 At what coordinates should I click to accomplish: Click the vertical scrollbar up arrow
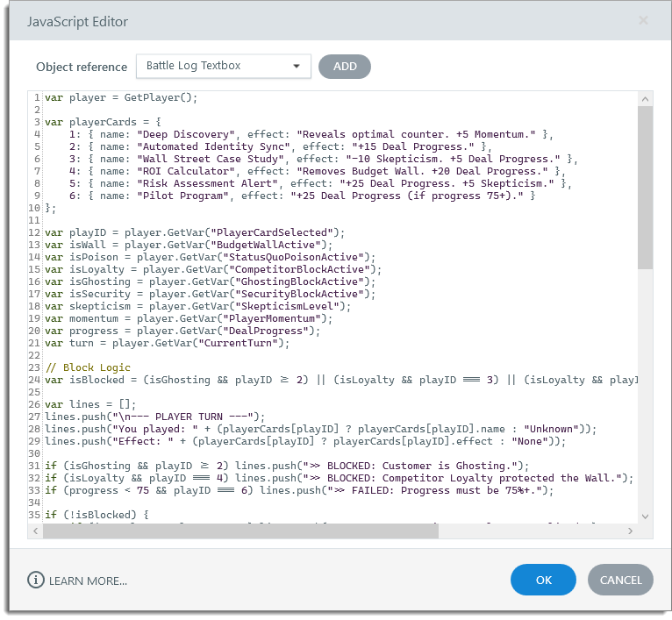pyautogui.click(x=645, y=99)
